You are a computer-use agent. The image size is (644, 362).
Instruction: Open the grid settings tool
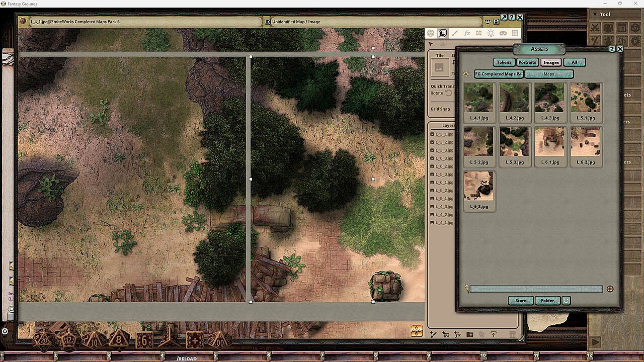coord(515,33)
